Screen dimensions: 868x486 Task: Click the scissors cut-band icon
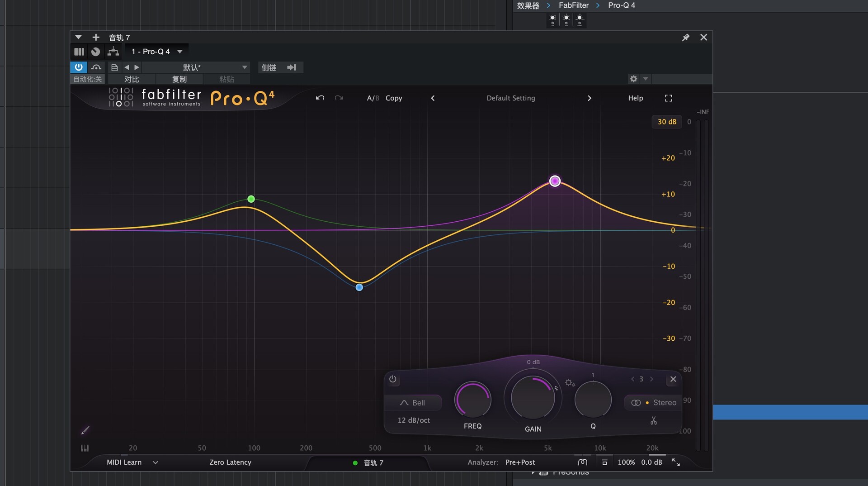click(654, 420)
